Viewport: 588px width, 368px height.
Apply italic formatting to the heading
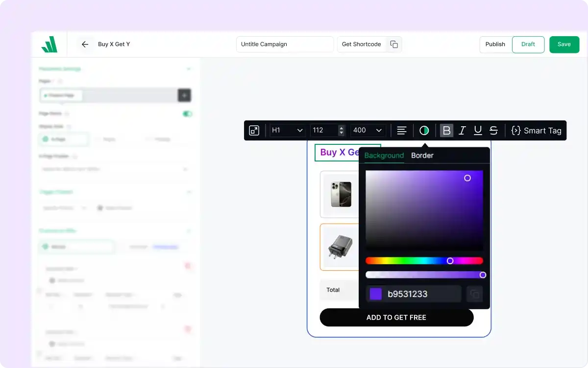(462, 130)
